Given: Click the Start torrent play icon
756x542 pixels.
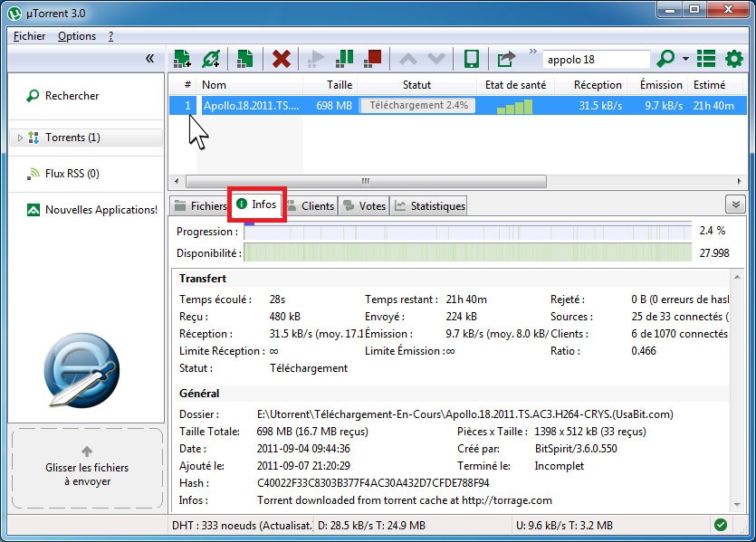Looking at the screenshot, I should click(316, 59).
